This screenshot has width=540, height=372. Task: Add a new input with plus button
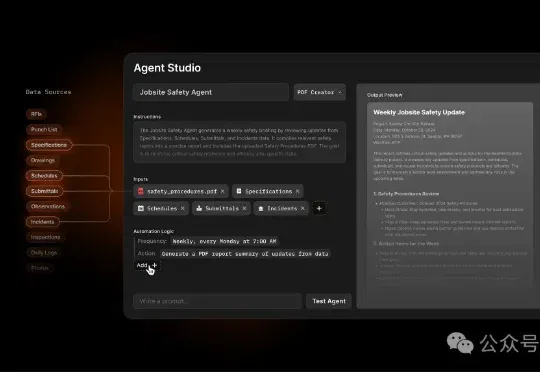(x=319, y=208)
